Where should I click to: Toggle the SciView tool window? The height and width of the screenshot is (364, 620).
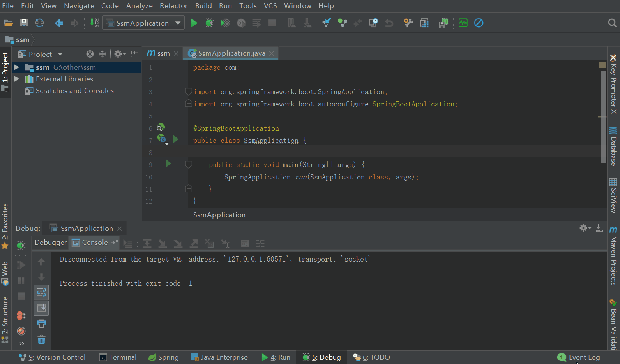pos(613,195)
